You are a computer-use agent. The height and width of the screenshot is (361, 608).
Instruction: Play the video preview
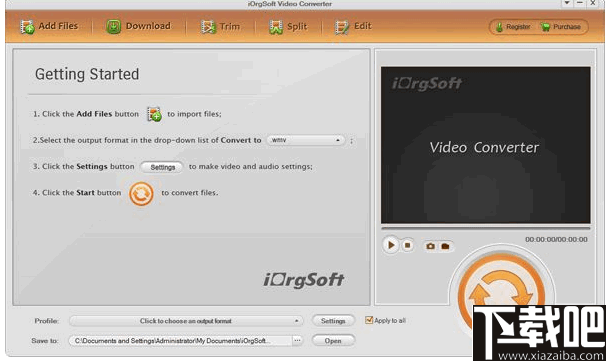[391, 245]
